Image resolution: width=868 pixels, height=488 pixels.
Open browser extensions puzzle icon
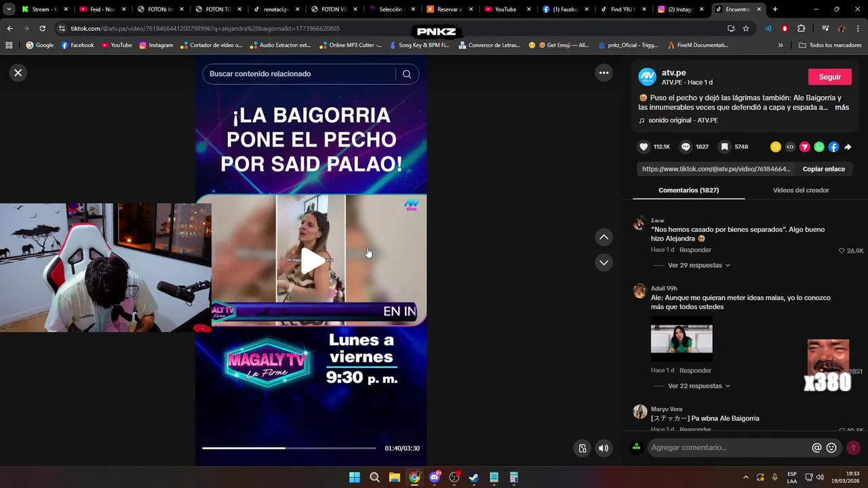point(801,28)
